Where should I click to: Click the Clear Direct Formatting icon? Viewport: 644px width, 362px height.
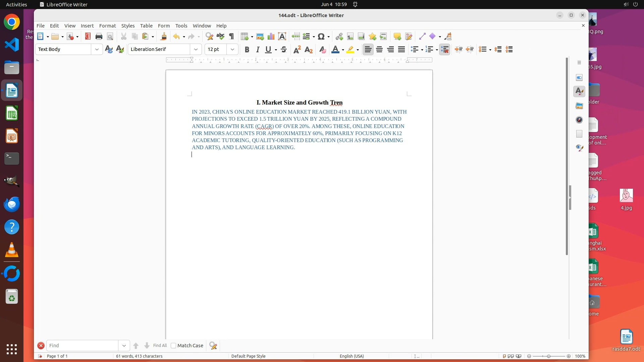click(322, 50)
